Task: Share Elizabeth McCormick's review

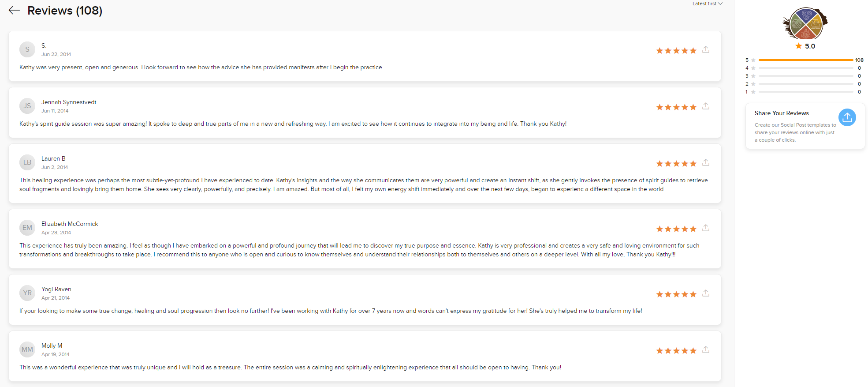Action: pyautogui.click(x=706, y=228)
